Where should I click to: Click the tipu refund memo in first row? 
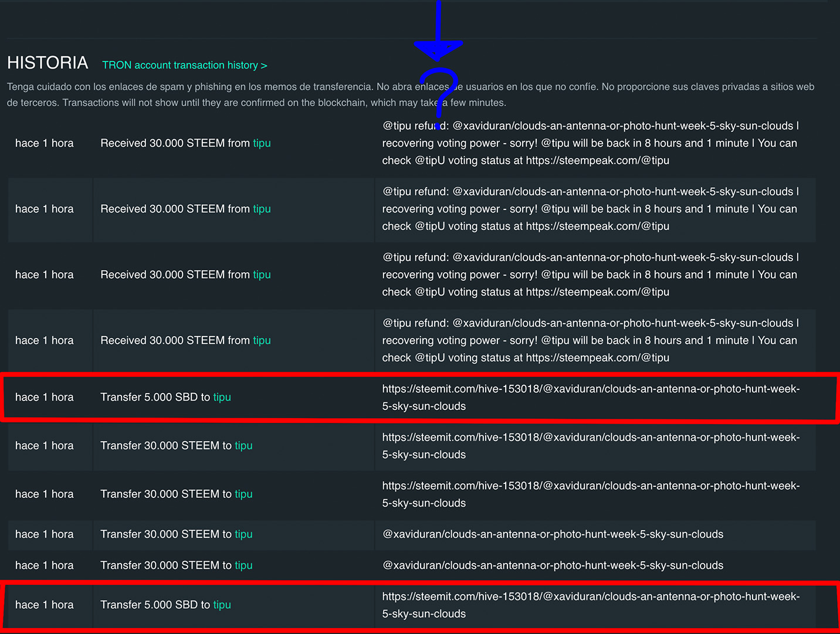[x=590, y=143]
